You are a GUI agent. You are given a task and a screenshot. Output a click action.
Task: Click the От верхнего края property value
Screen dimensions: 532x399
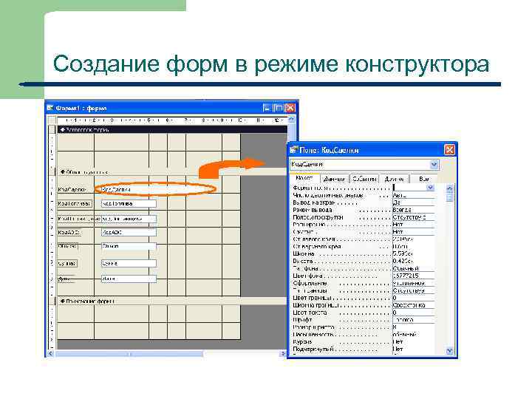pyautogui.click(x=414, y=247)
